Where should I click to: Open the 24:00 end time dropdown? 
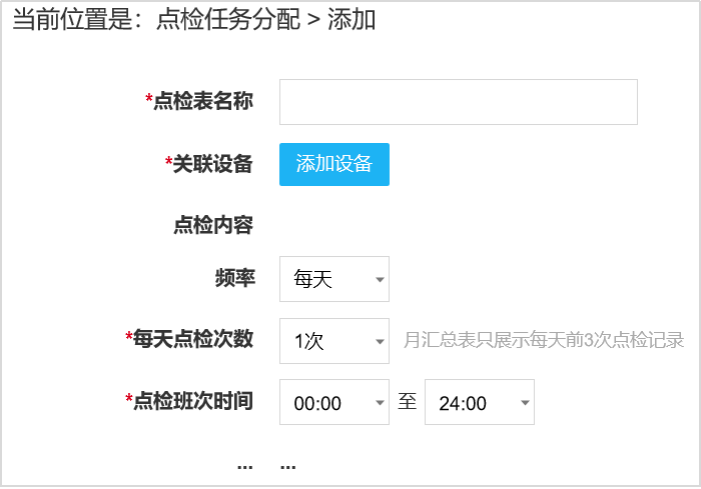pyautogui.click(x=478, y=403)
